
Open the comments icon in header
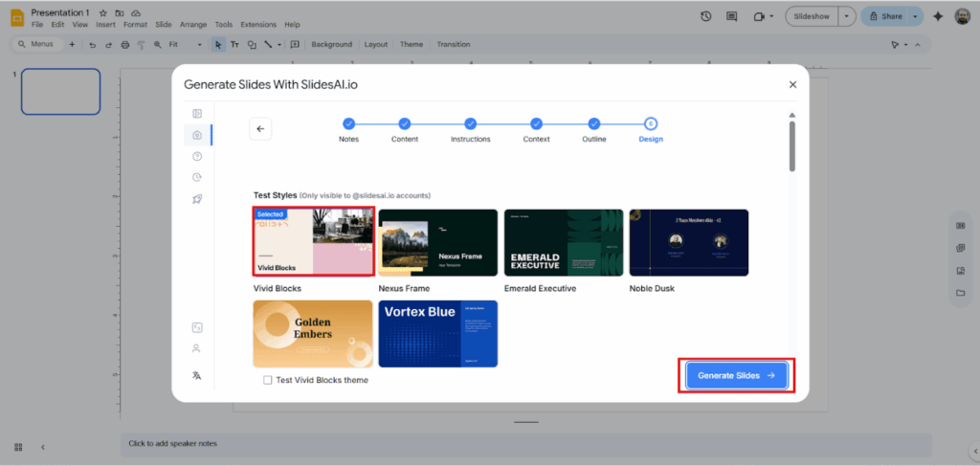[x=732, y=16]
